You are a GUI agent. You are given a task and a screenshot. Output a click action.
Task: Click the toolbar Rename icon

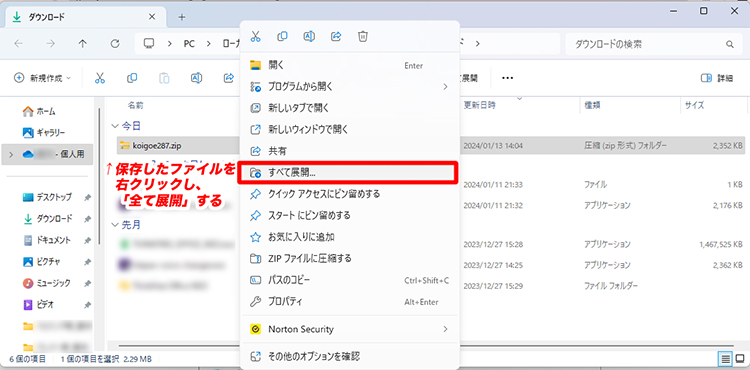coord(196,78)
